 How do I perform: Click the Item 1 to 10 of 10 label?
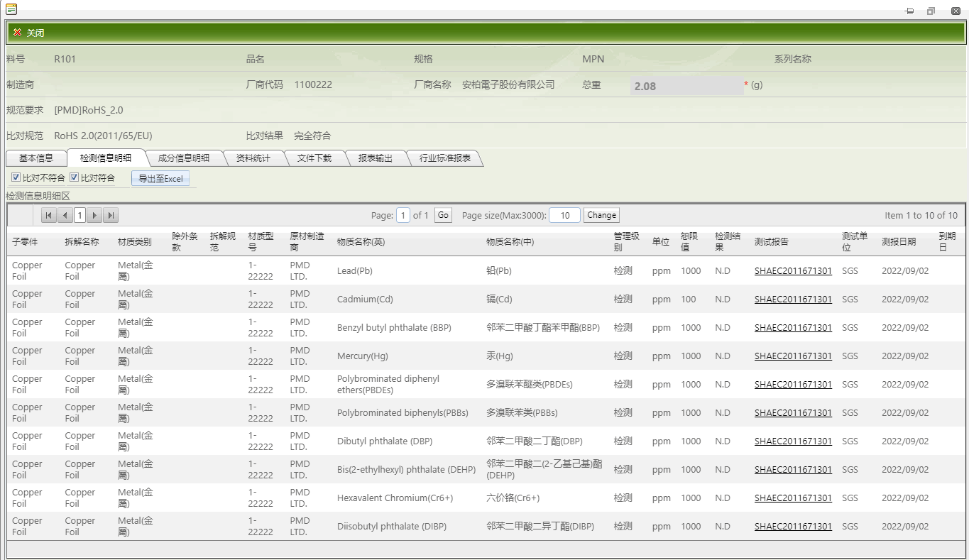click(x=921, y=215)
